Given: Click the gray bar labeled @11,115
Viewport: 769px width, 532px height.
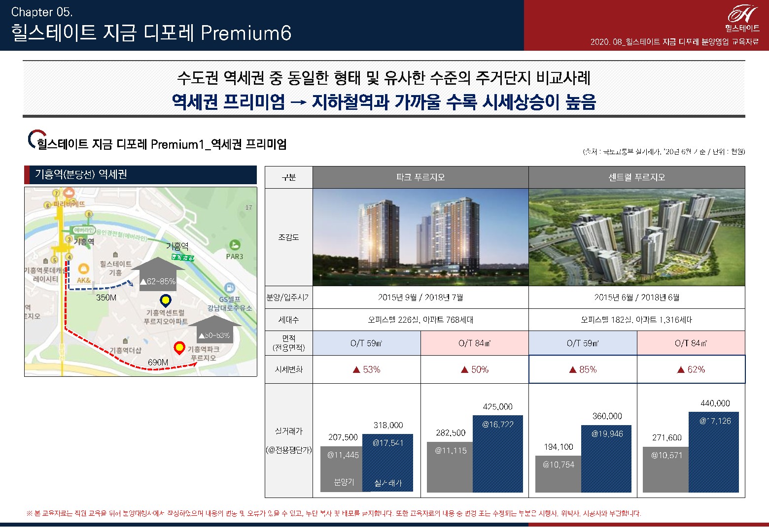Looking at the screenshot, I should pos(450,467).
